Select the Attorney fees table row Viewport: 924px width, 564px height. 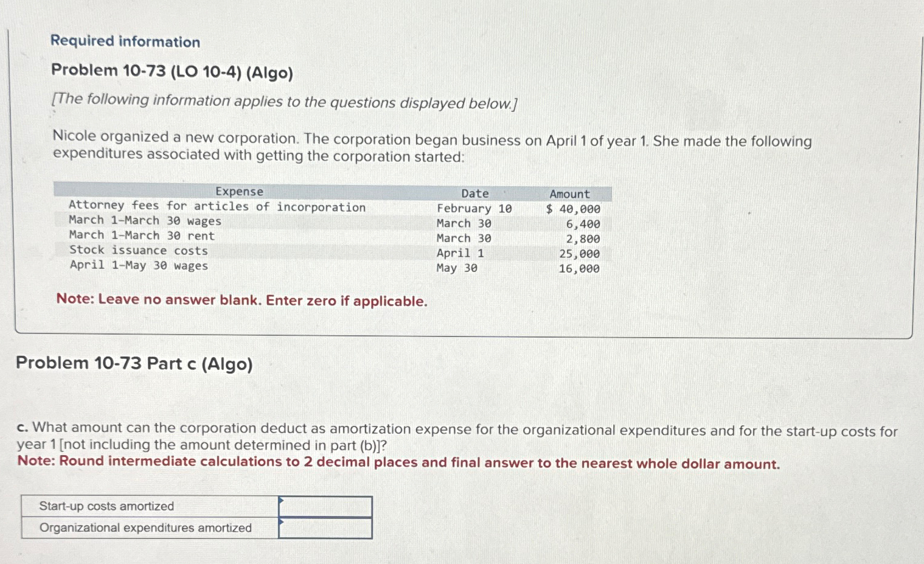[x=217, y=207]
